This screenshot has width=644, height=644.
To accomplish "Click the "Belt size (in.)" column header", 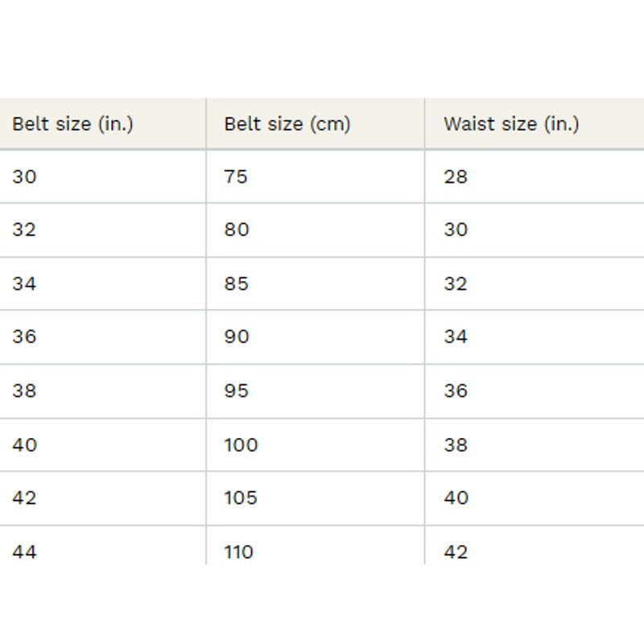I will pyautogui.click(x=72, y=124).
